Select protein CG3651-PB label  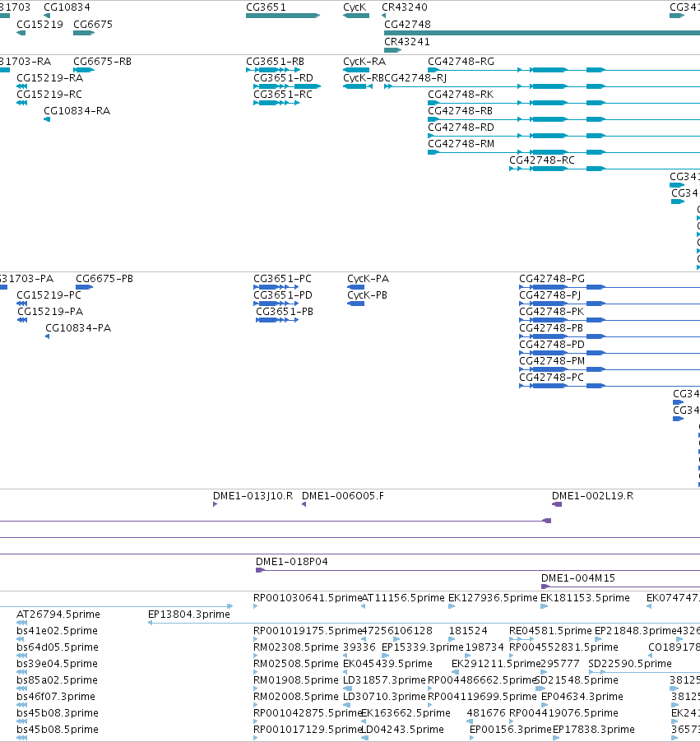pos(285,312)
